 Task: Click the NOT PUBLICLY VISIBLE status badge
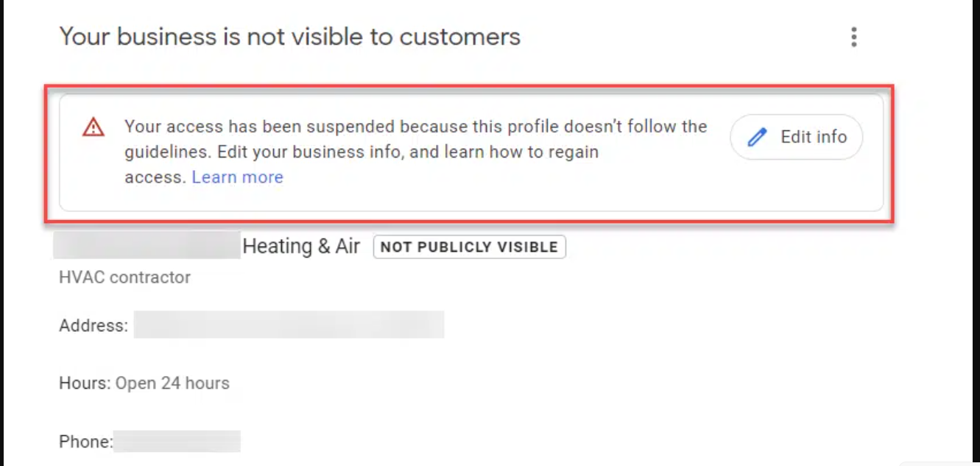pos(469,247)
